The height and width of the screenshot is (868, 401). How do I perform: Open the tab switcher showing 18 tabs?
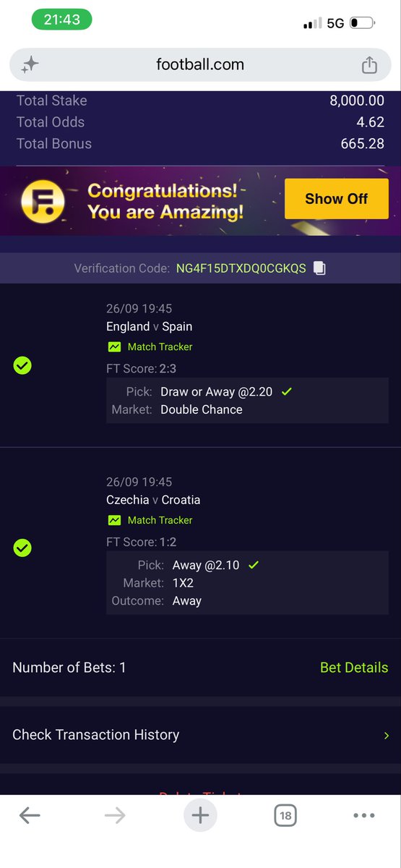click(x=285, y=816)
